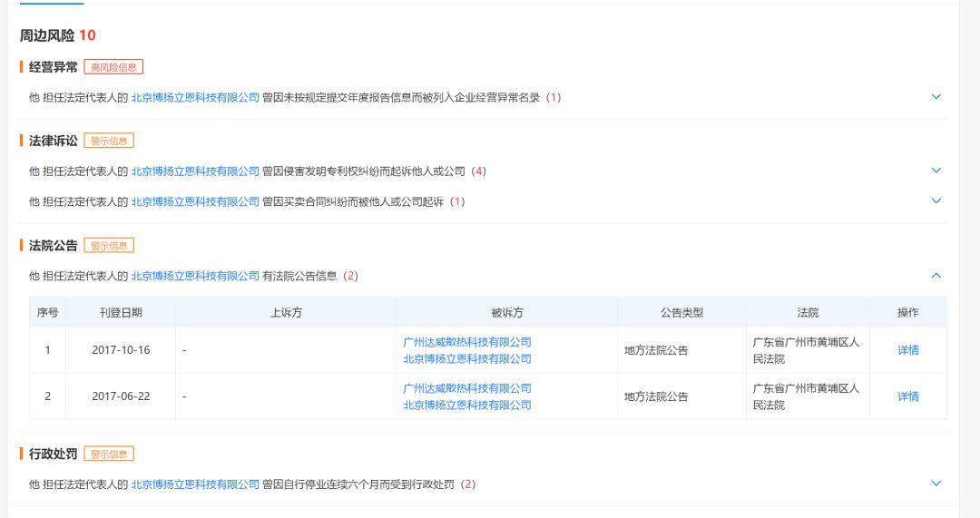Screen dimensions: 980x518
Task: Click the 高风险信息 tag beside 经营异常
Action: click(x=113, y=67)
